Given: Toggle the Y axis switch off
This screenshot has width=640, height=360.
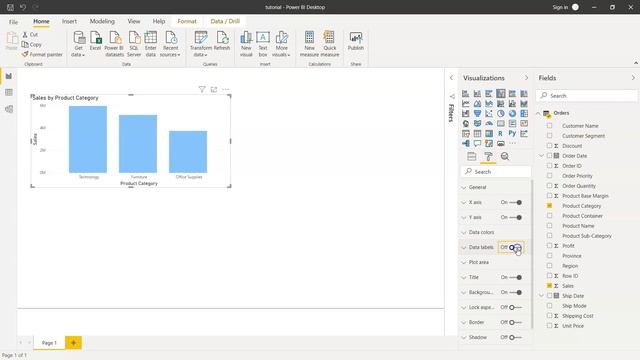Looking at the screenshot, I should (x=516, y=218).
